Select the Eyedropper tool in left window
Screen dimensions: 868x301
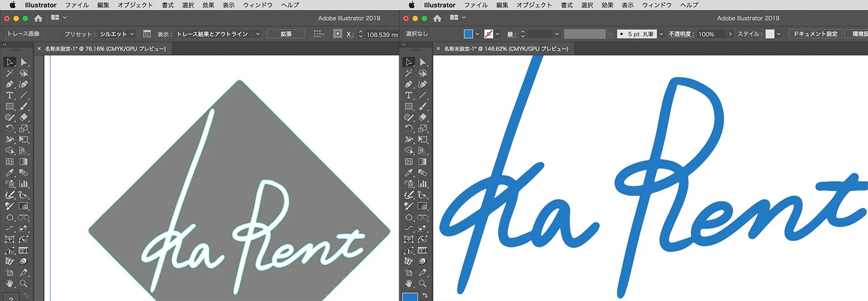[x=10, y=172]
